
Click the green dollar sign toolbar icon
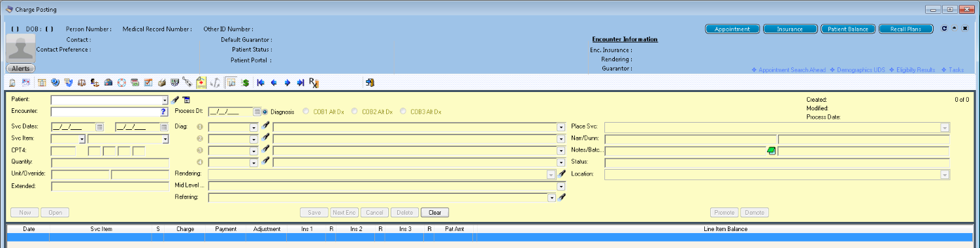pyautogui.click(x=245, y=83)
